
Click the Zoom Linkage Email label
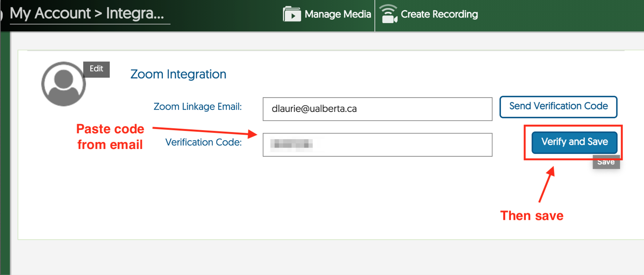tap(198, 106)
